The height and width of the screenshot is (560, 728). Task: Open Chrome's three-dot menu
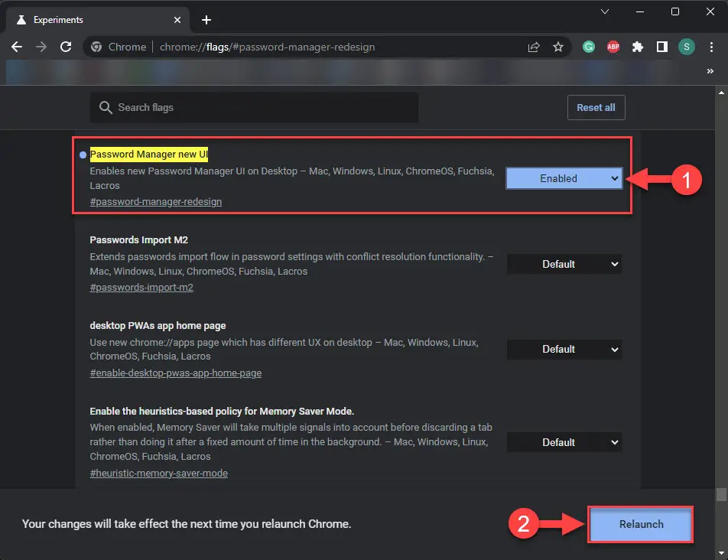tap(711, 47)
